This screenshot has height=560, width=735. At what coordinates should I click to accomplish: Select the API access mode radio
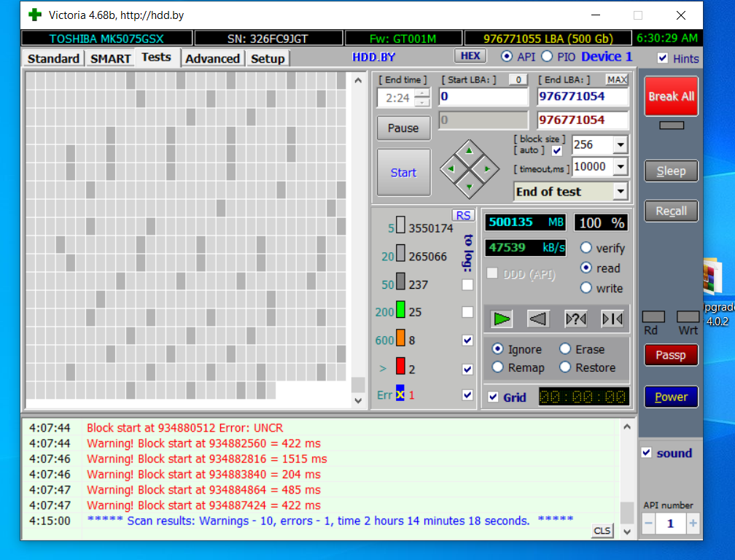[506, 56]
